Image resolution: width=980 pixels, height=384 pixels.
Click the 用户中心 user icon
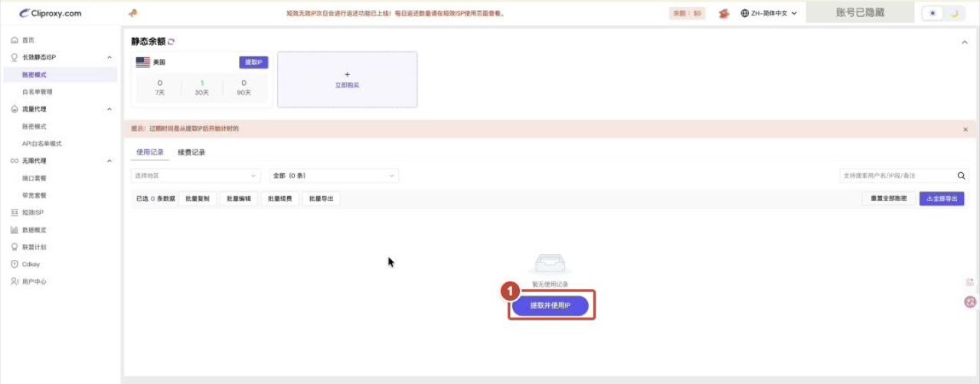point(15,281)
